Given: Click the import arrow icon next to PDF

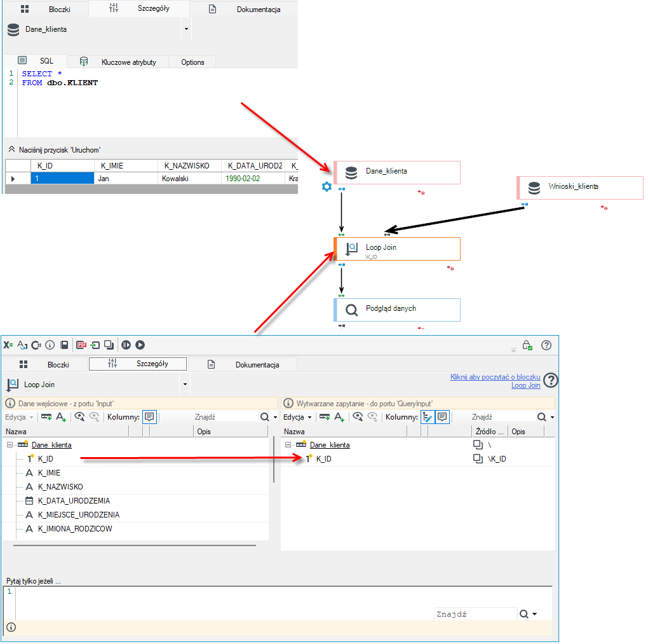Looking at the screenshot, I should [x=95, y=345].
